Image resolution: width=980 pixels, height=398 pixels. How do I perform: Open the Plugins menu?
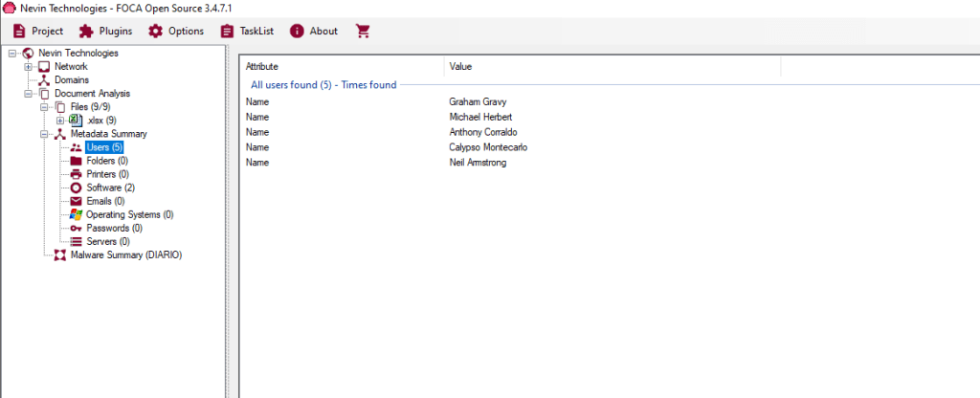[105, 31]
